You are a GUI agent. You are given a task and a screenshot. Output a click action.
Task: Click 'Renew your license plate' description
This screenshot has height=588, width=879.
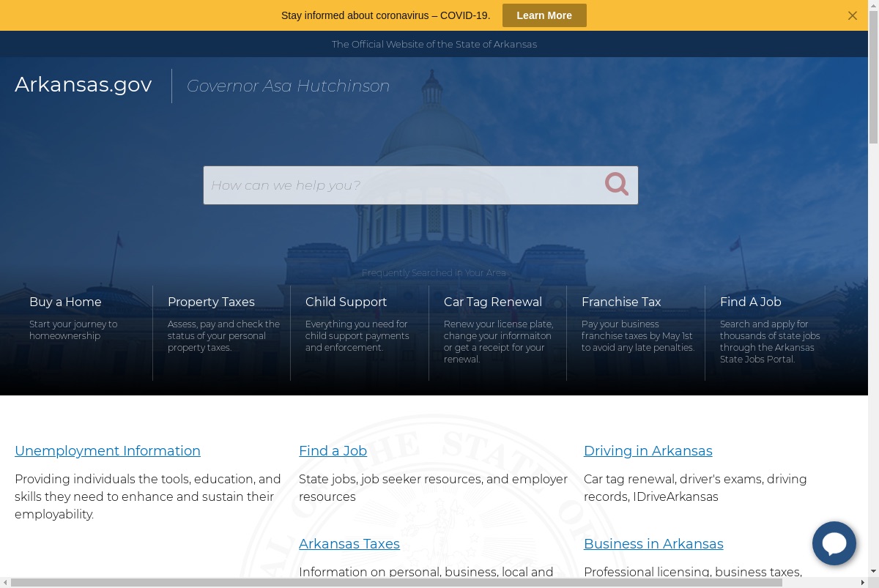[x=498, y=341]
